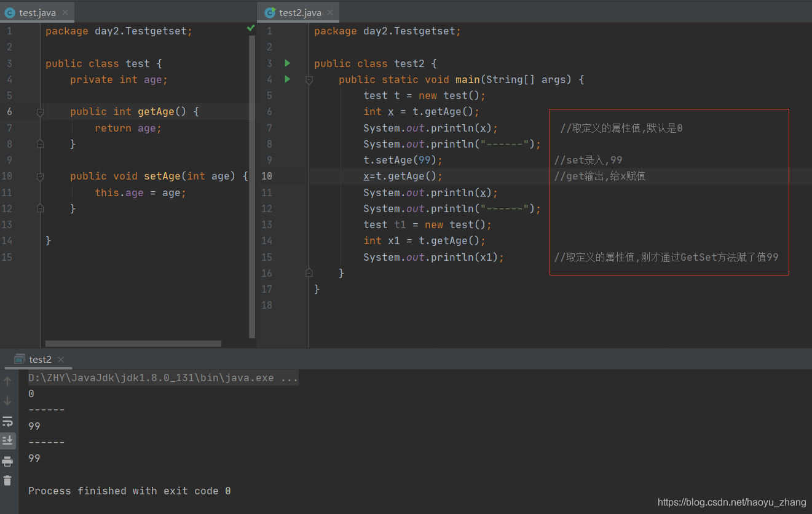
Task: Close the test2.java tab
Action: click(330, 12)
